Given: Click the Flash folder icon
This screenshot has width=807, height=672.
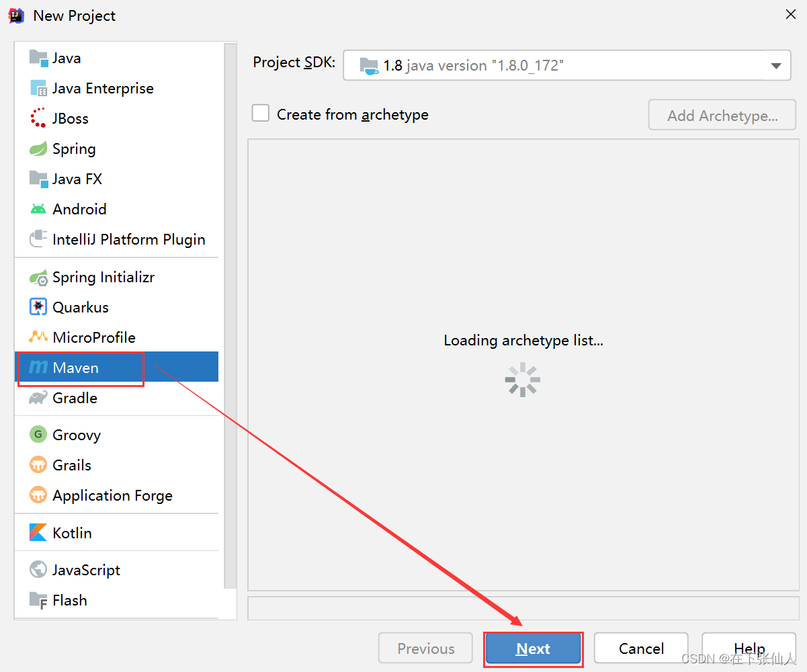Looking at the screenshot, I should tap(38, 600).
